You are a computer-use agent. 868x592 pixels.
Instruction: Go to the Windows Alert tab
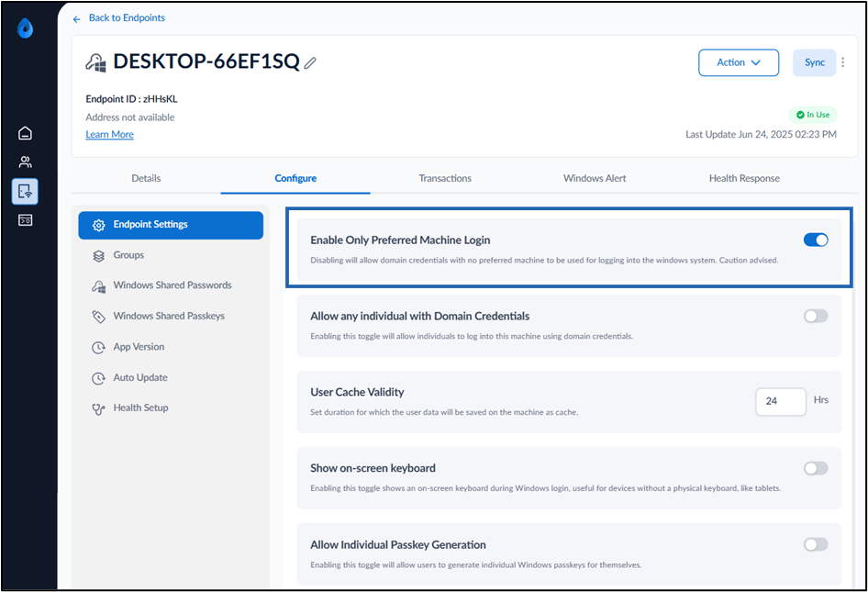click(595, 178)
